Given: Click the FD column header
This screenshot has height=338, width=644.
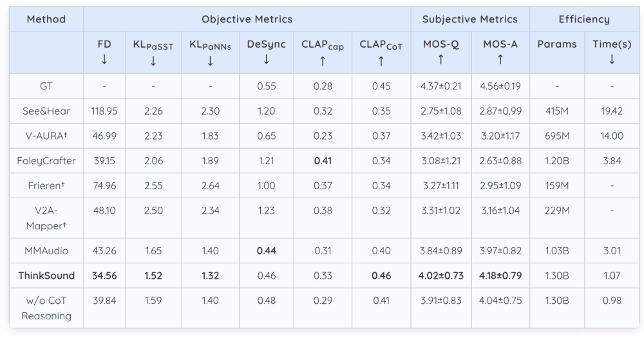Looking at the screenshot, I should (104, 52).
